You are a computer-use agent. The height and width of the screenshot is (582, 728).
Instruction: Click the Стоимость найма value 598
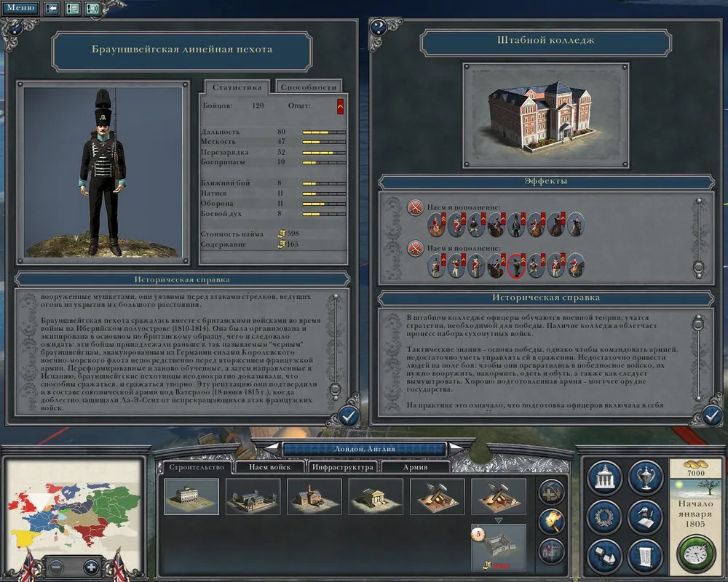(x=293, y=234)
